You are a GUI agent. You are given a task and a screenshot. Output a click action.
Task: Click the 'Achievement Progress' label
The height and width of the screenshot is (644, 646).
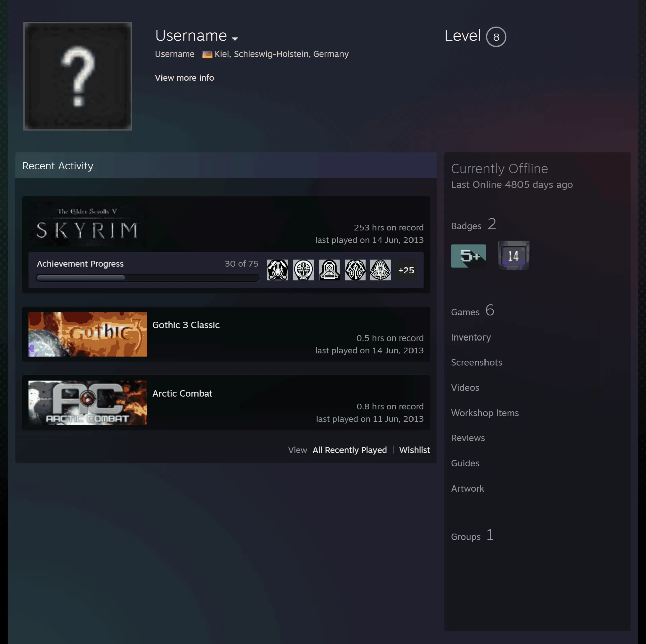pos(80,264)
